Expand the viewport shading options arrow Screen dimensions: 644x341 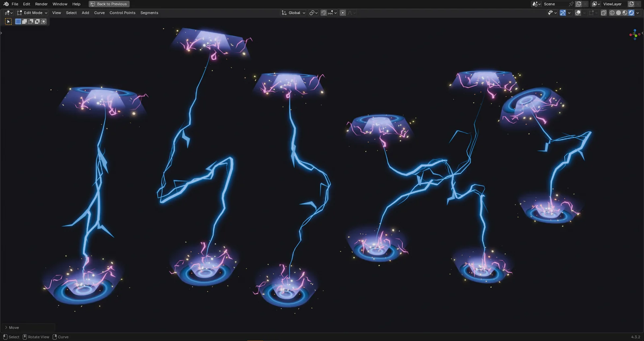click(x=638, y=13)
